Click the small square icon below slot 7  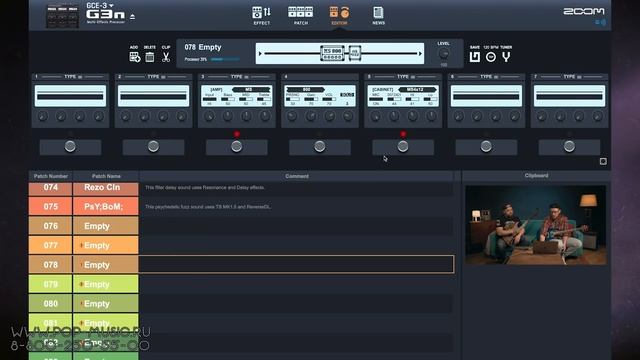[x=603, y=162]
